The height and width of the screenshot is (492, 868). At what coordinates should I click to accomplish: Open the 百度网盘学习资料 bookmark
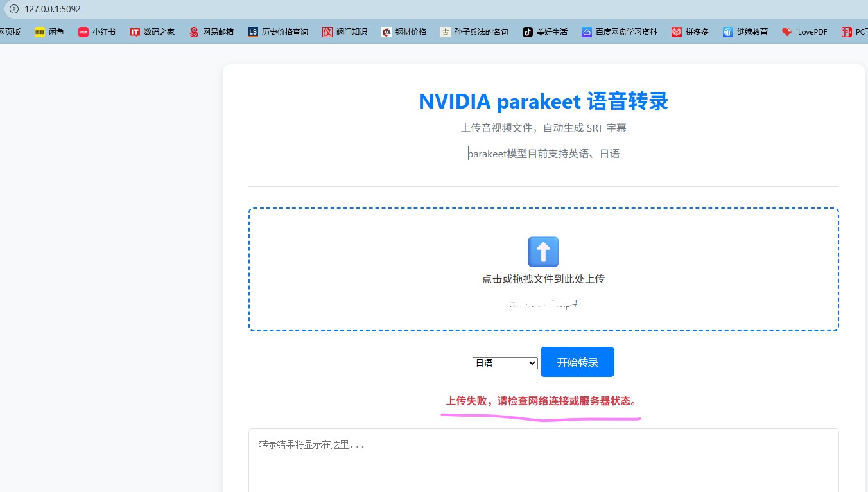tap(620, 31)
